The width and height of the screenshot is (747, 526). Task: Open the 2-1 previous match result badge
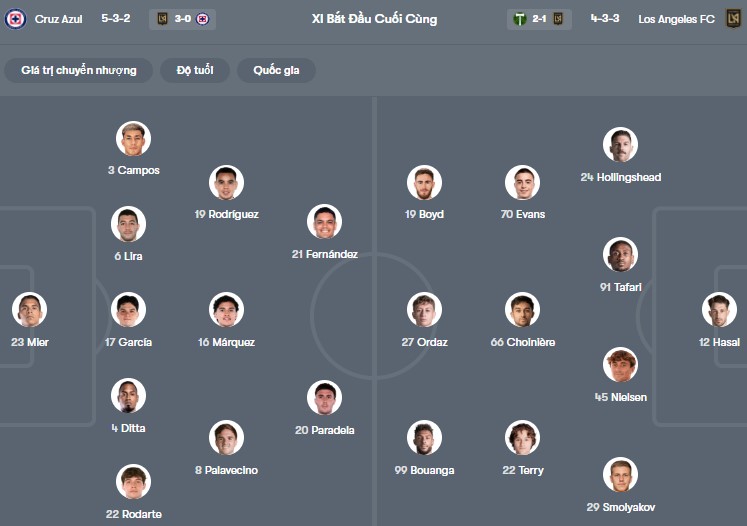tap(539, 19)
